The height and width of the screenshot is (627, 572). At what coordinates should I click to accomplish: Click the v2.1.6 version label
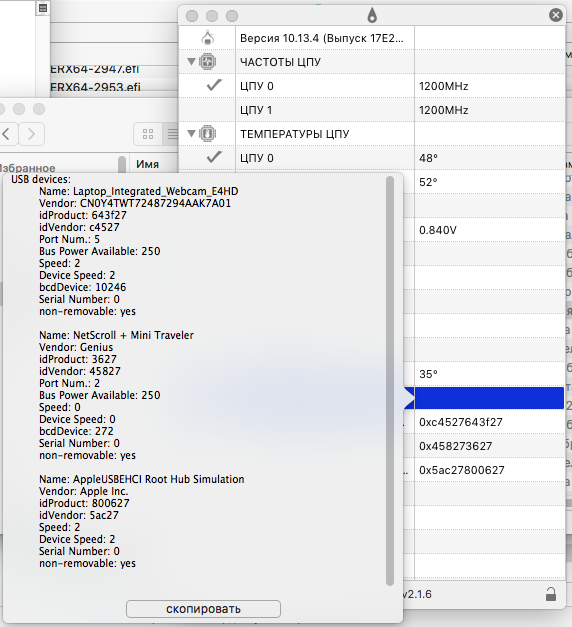[417, 594]
